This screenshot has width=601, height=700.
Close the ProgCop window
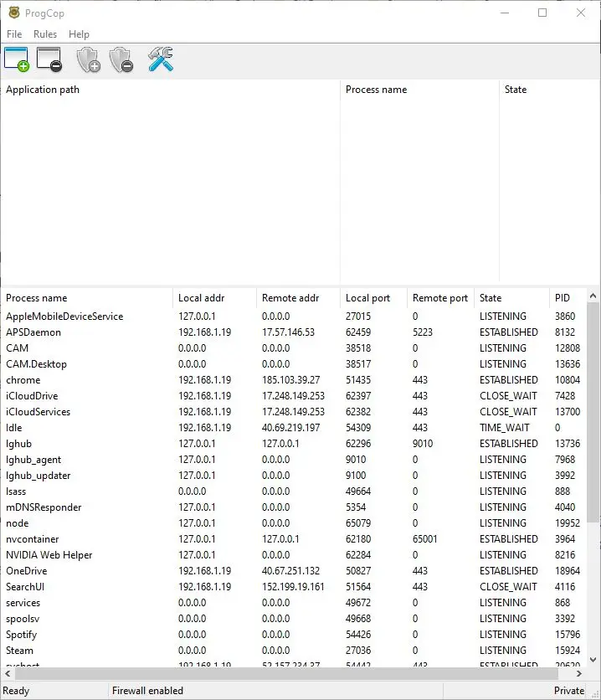(x=580, y=13)
